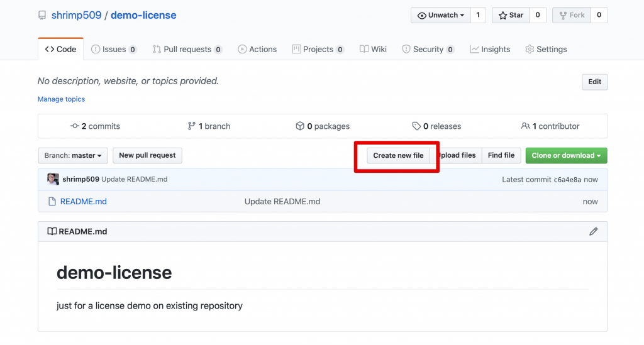Click the New pull request button
Image resolution: width=644 pixels, height=345 pixels.
[147, 155]
